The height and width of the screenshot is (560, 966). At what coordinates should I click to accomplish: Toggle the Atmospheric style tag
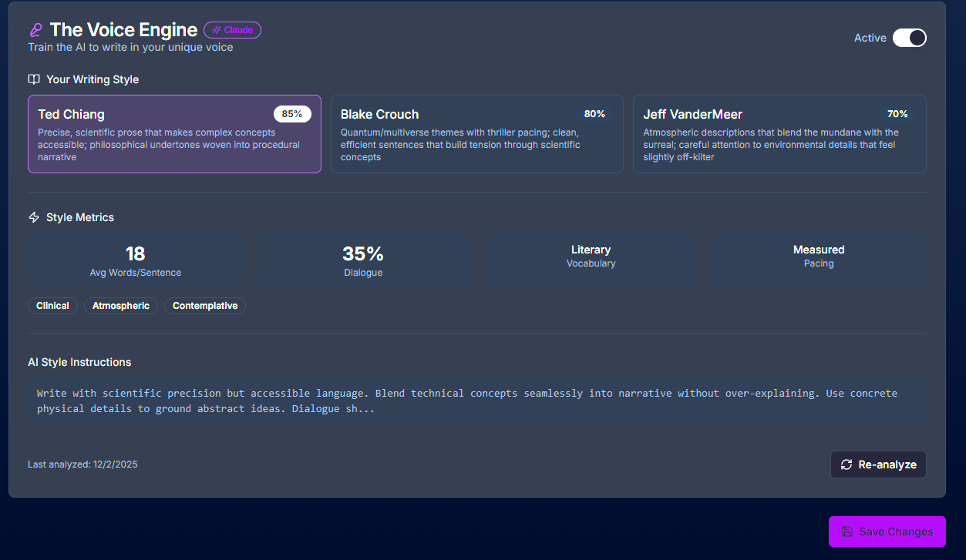[x=121, y=306]
